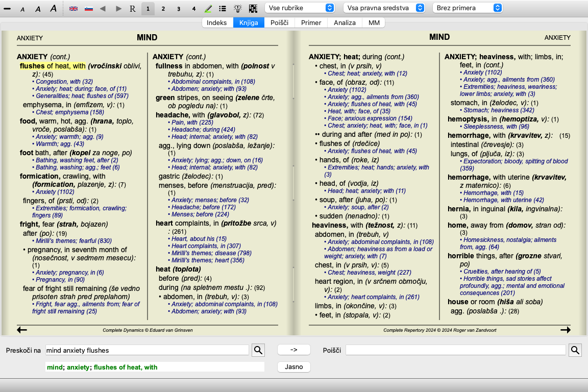Click the checkered grid icon in toolbar
This screenshot has width=588, height=392.
tap(253, 9)
